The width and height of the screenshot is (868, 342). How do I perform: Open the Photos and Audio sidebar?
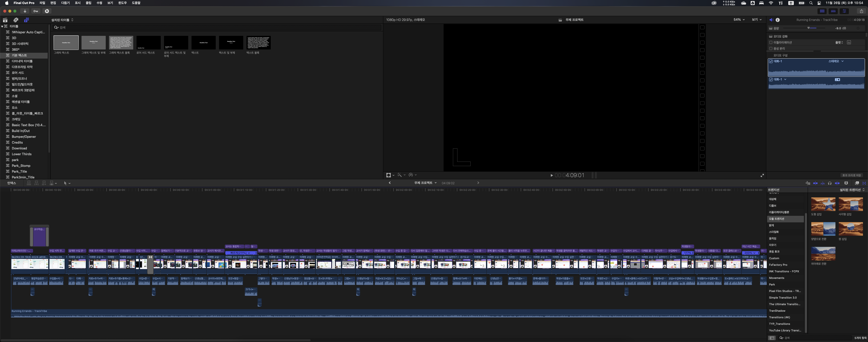point(16,20)
